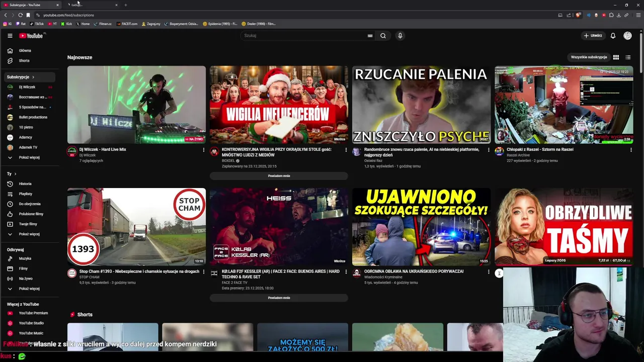
Task: Open Do obejrzenia watch later list
Action: [x=29, y=204]
